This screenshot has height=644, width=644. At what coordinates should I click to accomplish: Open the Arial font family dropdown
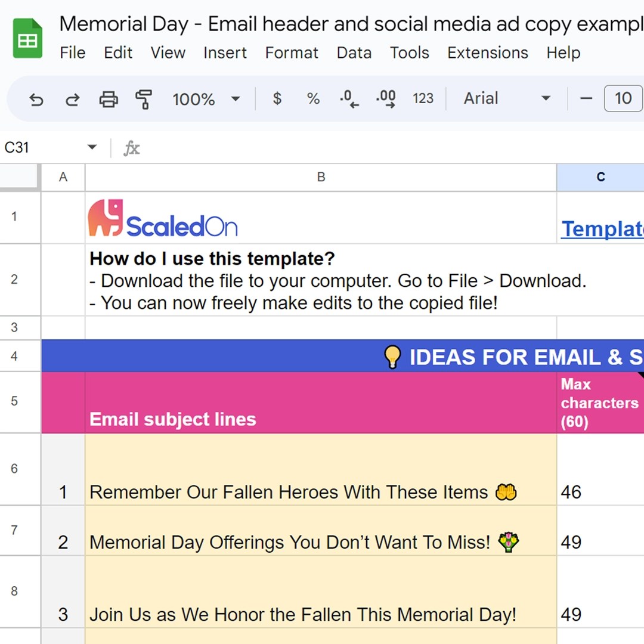pyautogui.click(x=507, y=99)
